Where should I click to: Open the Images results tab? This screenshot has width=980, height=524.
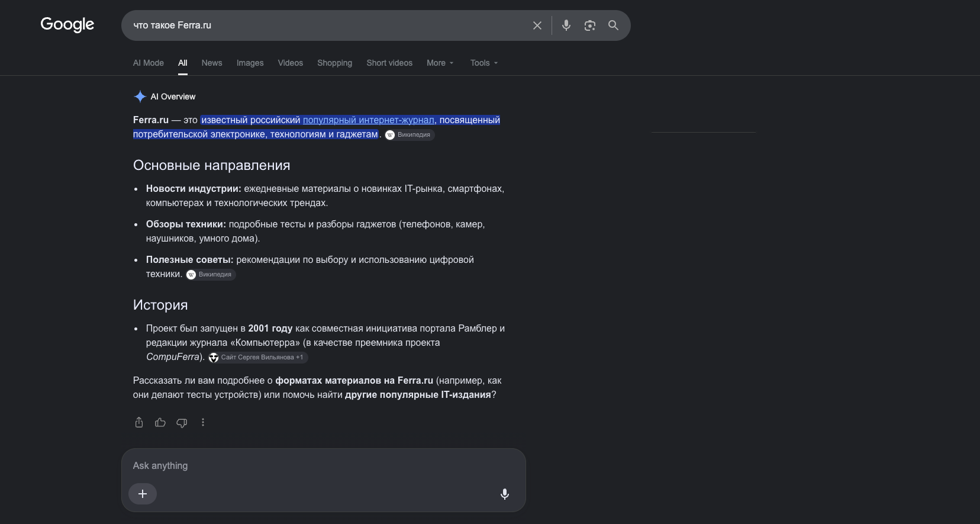250,63
